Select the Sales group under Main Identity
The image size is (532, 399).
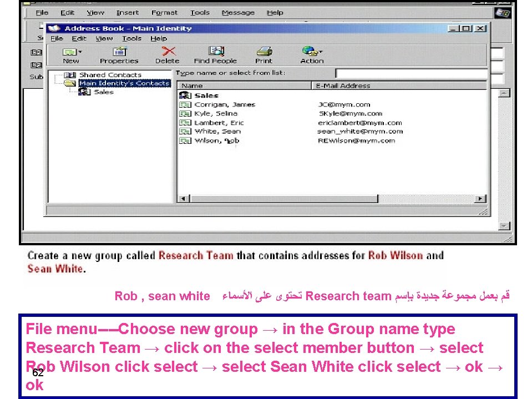pyautogui.click(x=104, y=92)
